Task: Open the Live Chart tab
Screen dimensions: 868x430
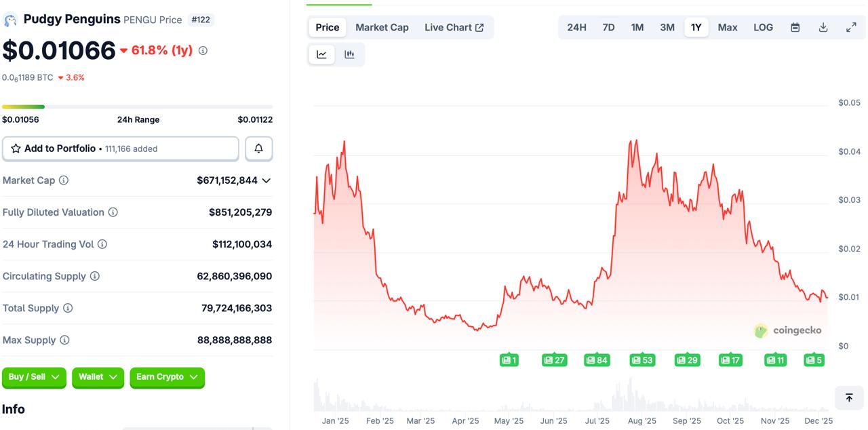Action: point(454,27)
